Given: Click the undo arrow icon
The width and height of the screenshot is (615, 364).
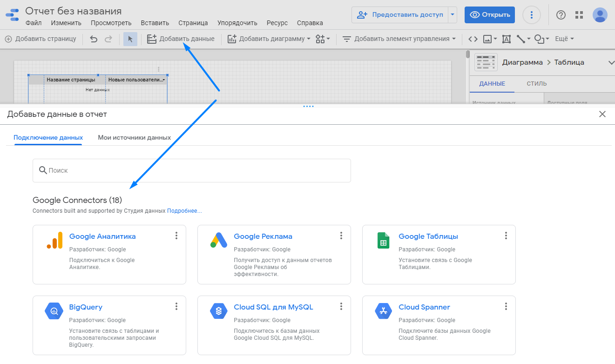Looking at the screenshot, I should click(94, 39).
